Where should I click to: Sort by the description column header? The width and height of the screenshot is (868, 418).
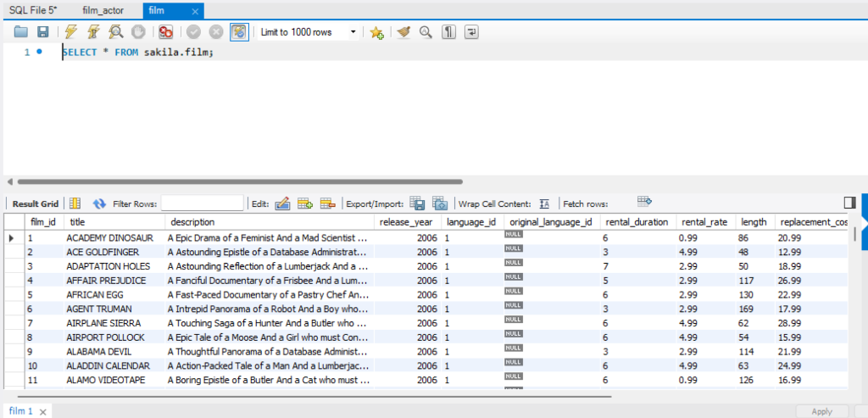270,222
